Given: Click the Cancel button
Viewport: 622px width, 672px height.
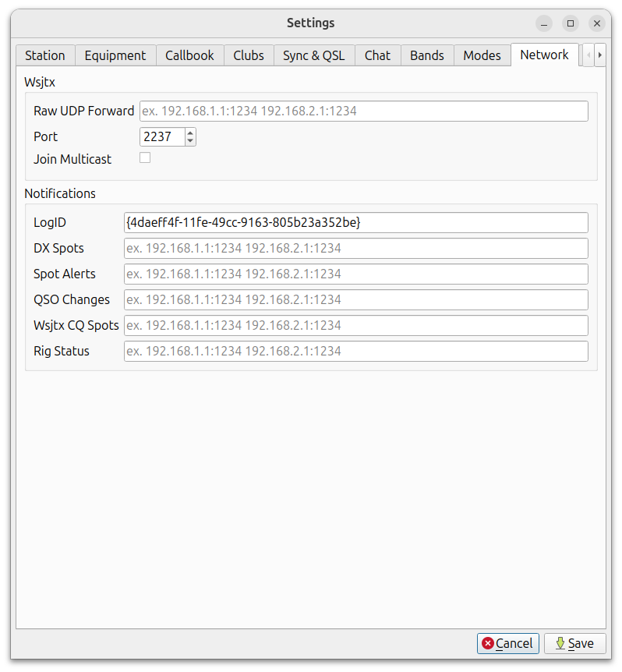Looking at the screenshot, I should (x=508, y=643).
